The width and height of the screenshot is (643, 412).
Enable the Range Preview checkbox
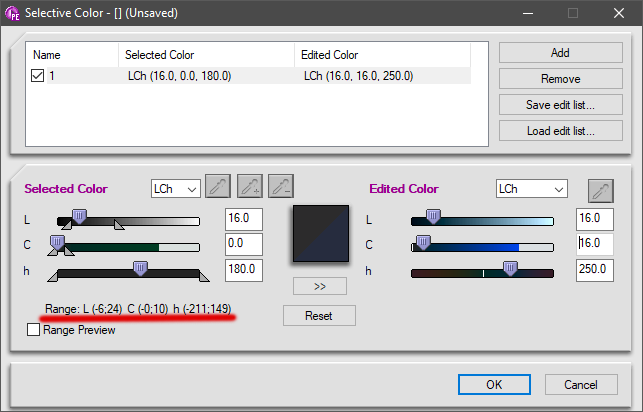coord(35,330)
